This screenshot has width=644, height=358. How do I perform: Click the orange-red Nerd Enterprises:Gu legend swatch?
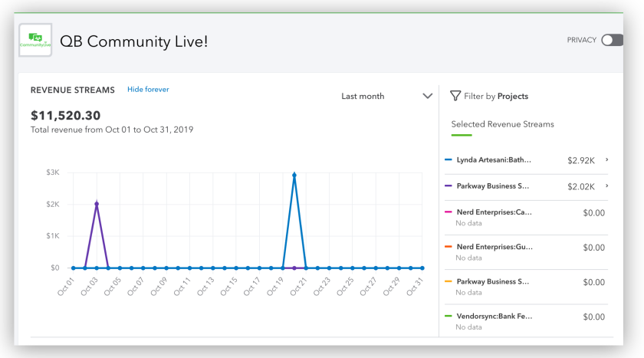coord(448,247)
